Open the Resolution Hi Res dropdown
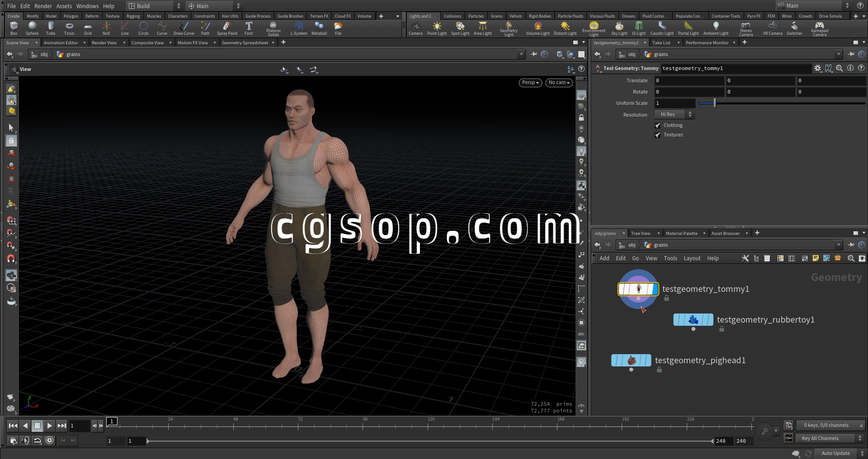Image resolution: width=868 pixels, height=459 pixels. point(674,115)
